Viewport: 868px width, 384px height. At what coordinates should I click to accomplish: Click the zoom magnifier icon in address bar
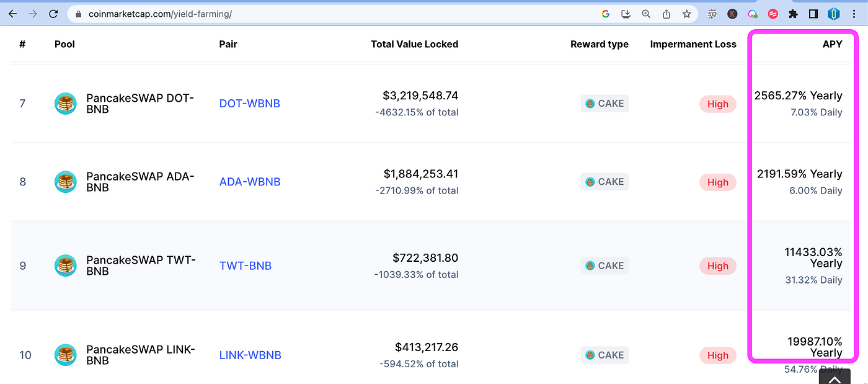pyautogui.click(x=646, y=14)
